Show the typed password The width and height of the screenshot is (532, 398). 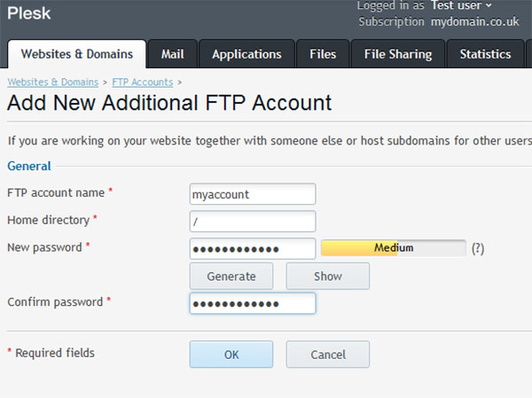pyautogui.click(x=328, y=277)
